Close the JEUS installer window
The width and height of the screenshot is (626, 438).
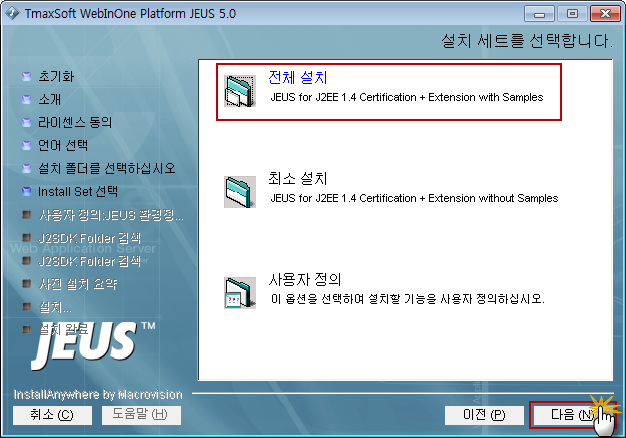pyautogui.click(x=605, y=14)
